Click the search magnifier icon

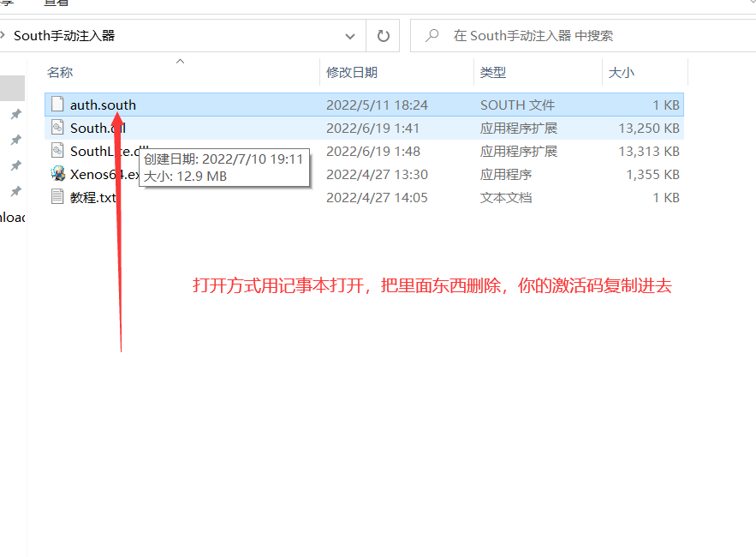pyautogui.click(x=432, y=35)
